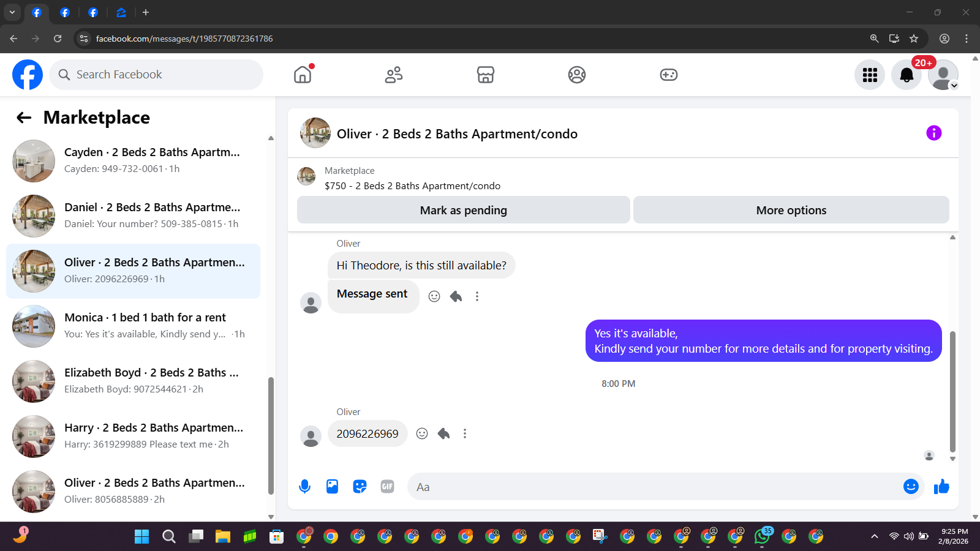Open new browser tab plus button

(x=146, y=12)
